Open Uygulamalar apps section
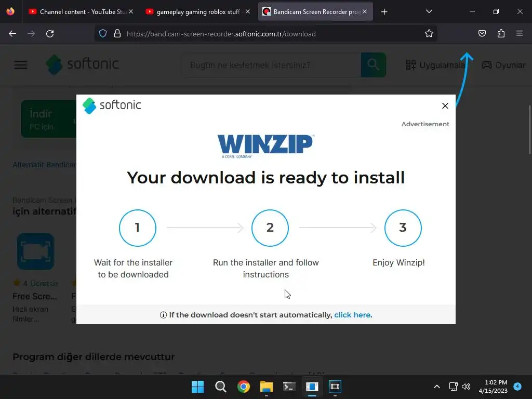The height and width of the screenshot is (399, 532). pyautogui.click(x=435, y=65)
